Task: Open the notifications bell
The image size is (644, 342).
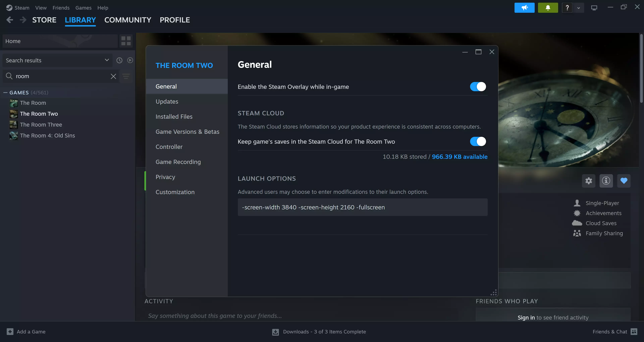Action: (x=548, y=8)
